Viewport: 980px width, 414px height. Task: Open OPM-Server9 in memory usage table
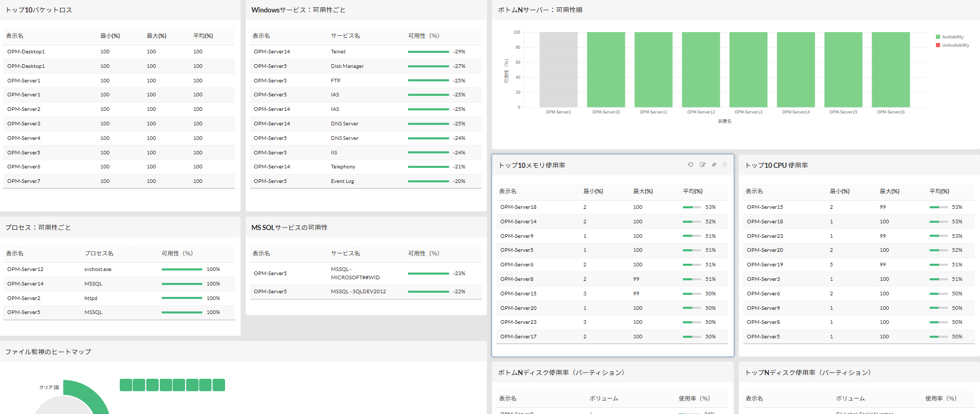517,236
